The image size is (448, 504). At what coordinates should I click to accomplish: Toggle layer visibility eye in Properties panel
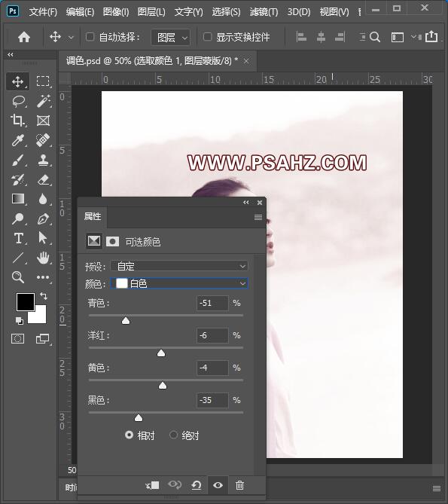218,485
